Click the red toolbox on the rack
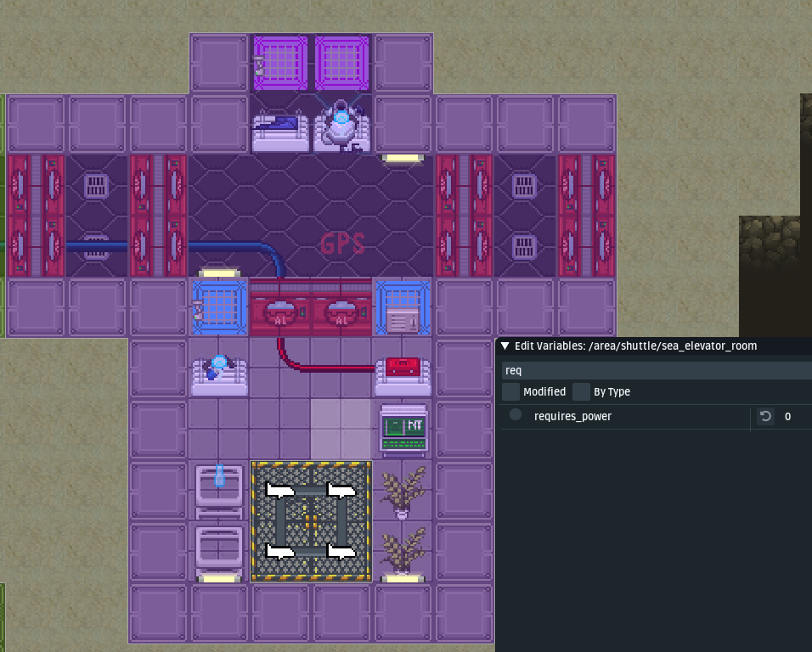Screen dimensions: 812x652 (403, 367)
